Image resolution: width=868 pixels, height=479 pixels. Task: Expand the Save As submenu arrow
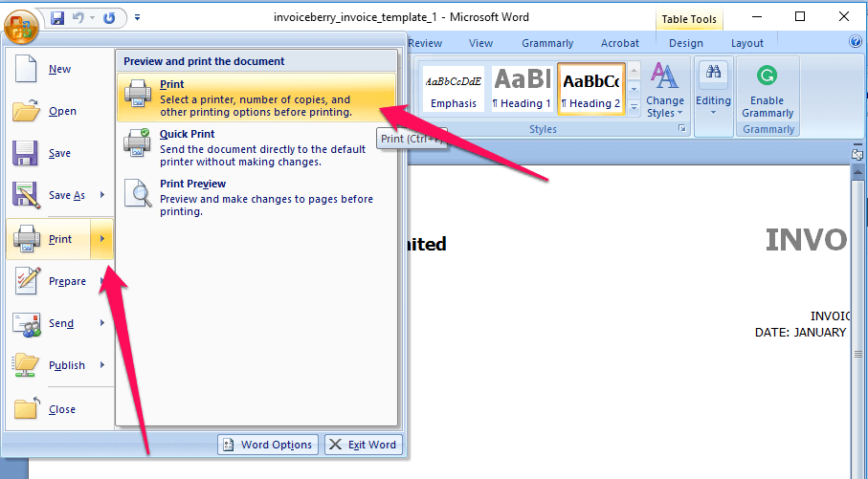(102, 195)
